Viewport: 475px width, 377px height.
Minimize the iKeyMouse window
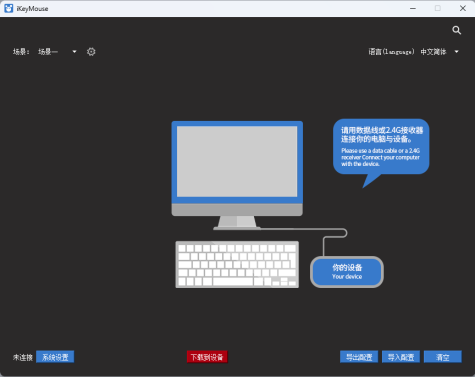pyautogui.click(x=413, y=8)
